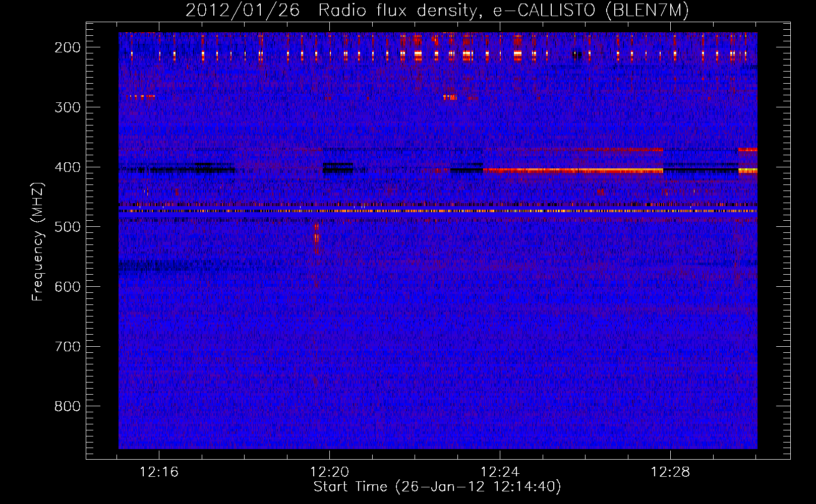Click the 300 frequency tick label

point(68,107)
